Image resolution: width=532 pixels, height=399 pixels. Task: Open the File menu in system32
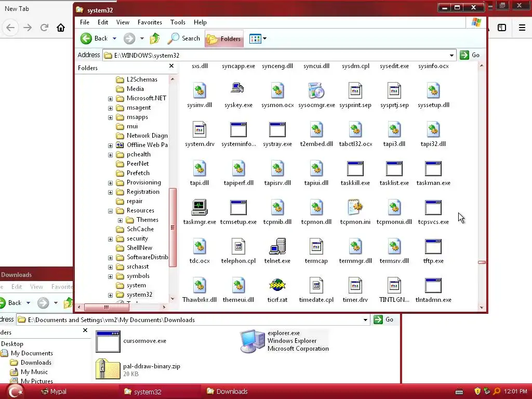click(x=85, y=22)
